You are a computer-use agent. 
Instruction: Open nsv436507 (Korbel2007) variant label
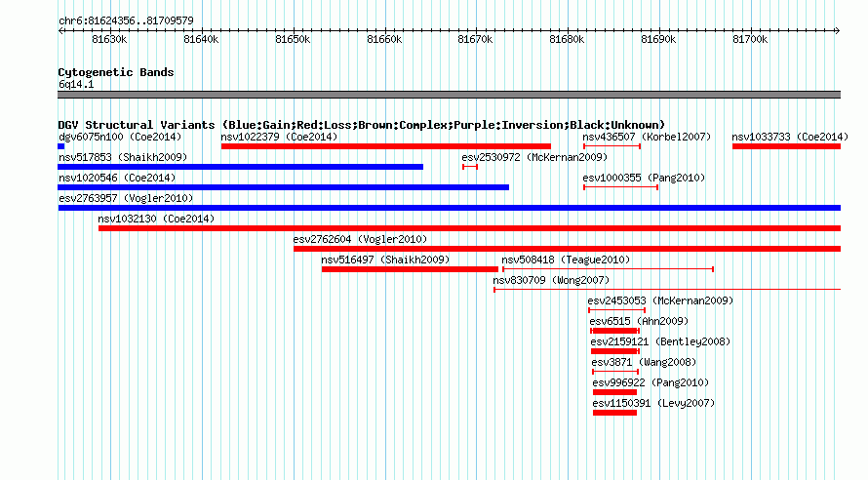647,137
